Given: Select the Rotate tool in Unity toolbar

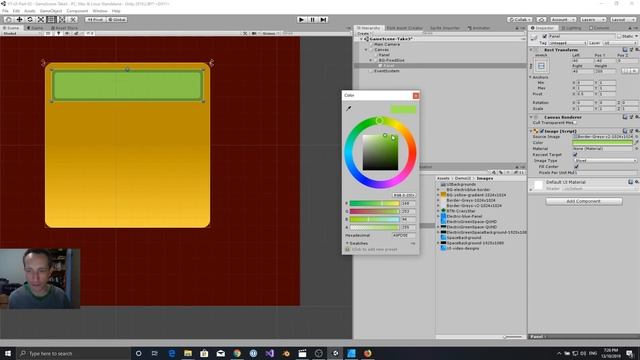Looking at the screenshot, I should (x=30, y=20).
